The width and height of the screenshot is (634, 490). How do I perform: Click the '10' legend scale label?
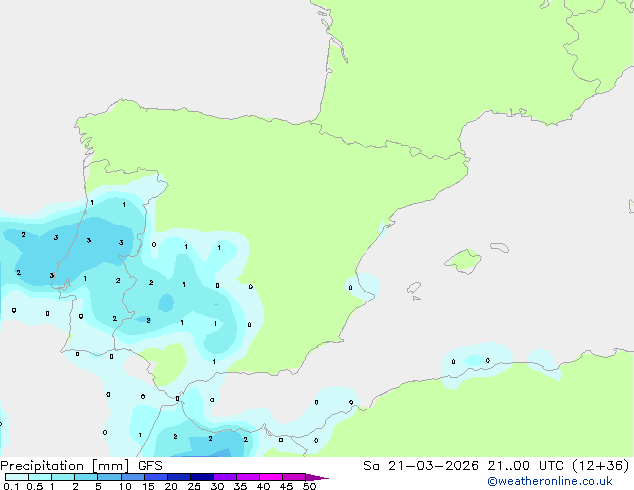point(125,486)
